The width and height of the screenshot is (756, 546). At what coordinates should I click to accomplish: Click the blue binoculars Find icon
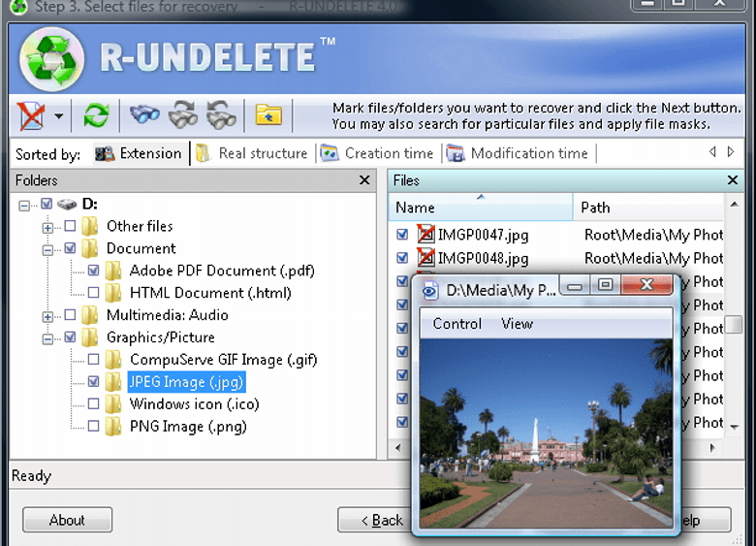(x=144, y=115)
